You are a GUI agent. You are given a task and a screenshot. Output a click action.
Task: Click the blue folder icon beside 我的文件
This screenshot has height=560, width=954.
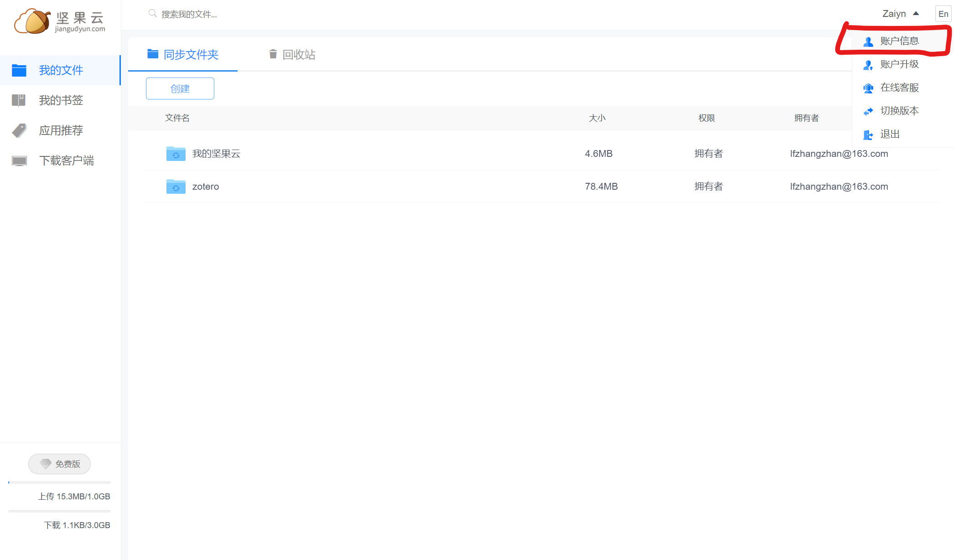click(x=19, y=70)
